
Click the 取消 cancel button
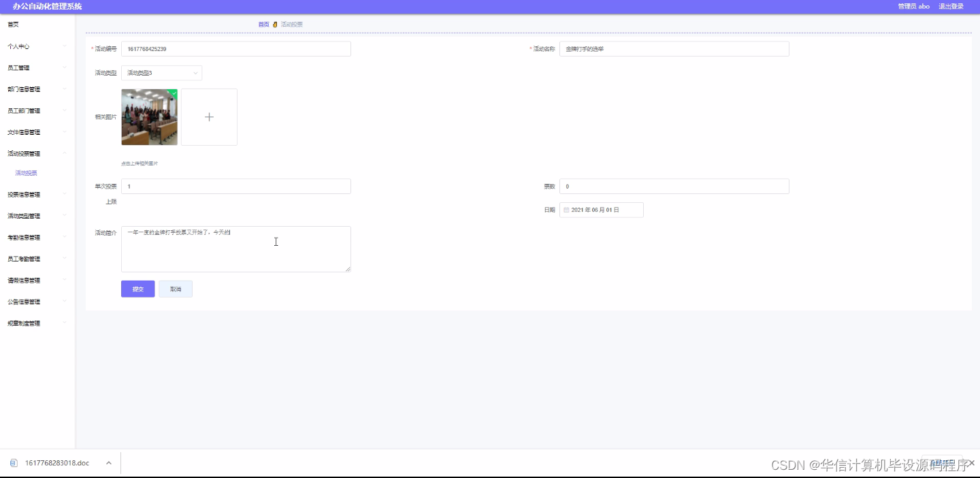tap(175, 289)
